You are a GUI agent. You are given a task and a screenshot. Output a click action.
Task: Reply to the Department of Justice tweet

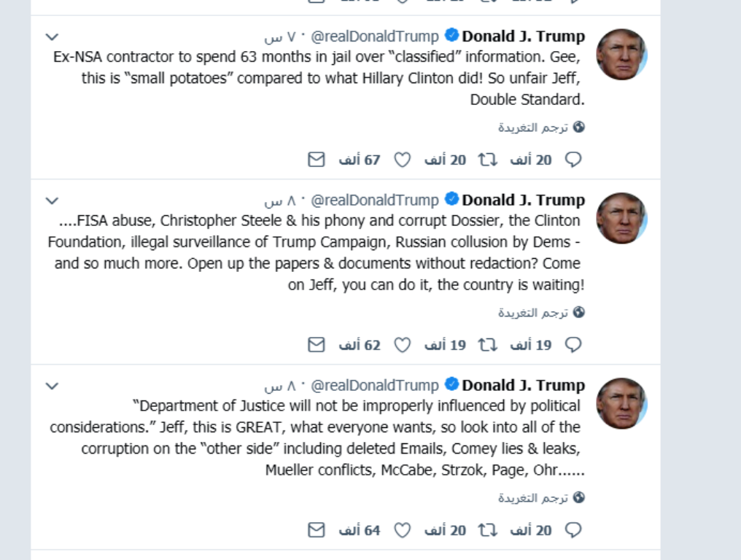pos(573,530)
